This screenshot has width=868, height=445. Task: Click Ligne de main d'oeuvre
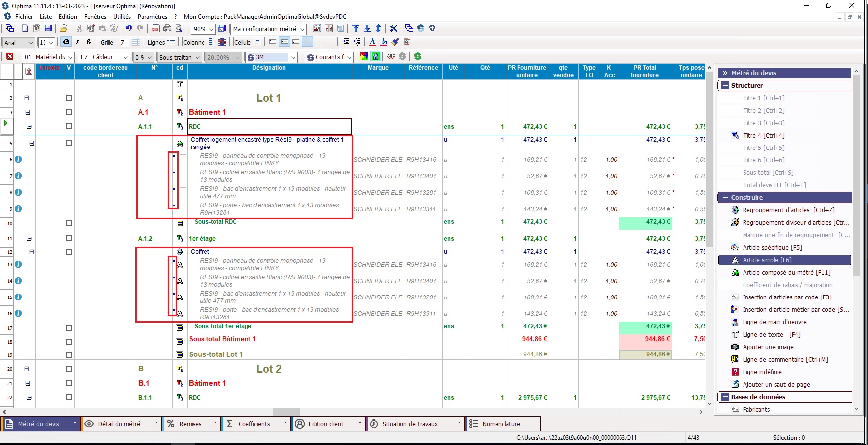pyautogui.click(x=774, y=322)
